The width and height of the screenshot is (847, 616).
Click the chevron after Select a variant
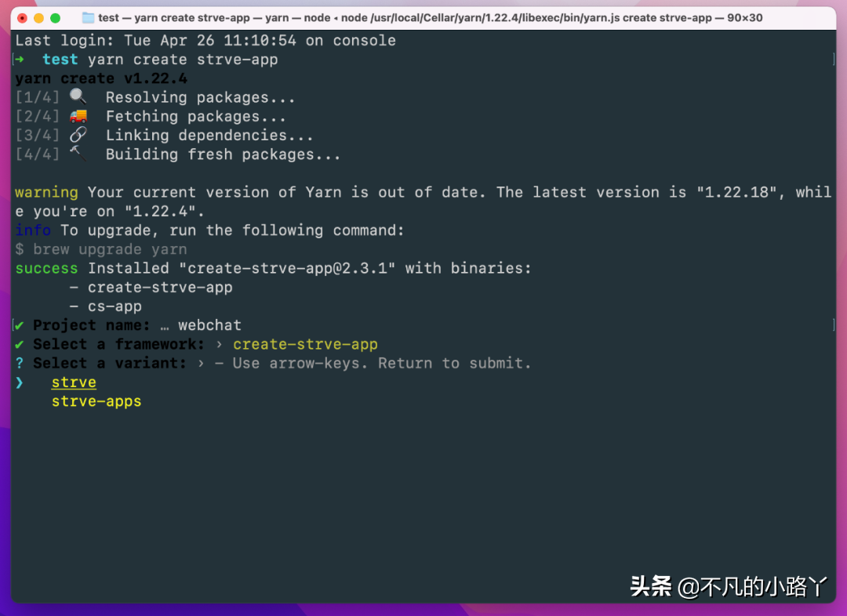coord(200,362)
